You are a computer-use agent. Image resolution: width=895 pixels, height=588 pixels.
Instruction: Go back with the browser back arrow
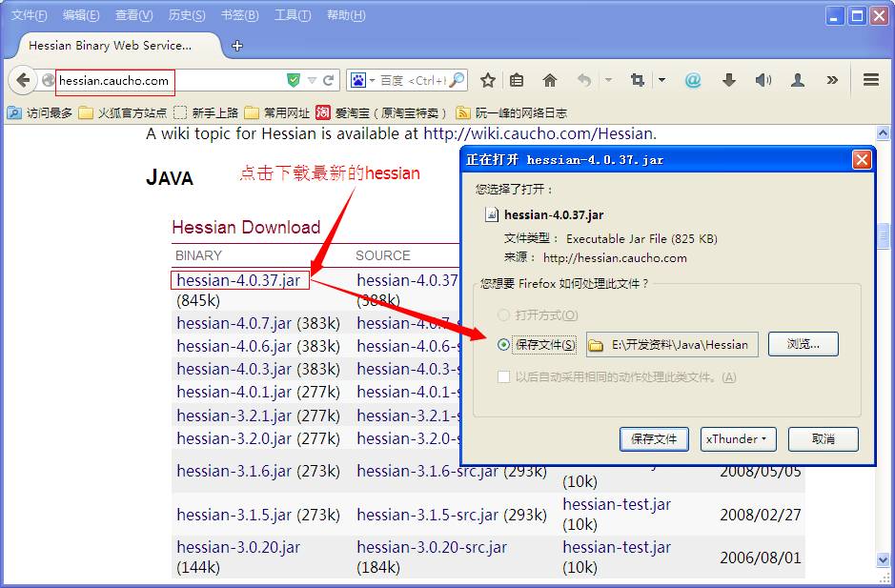23,80
